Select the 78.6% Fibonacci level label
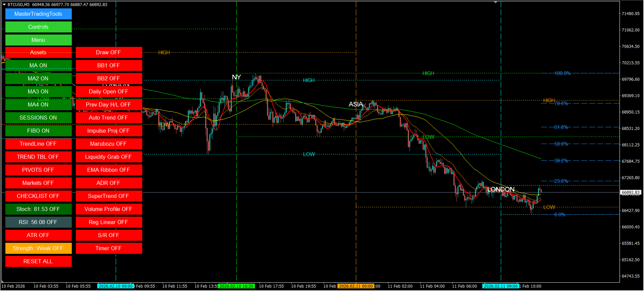 [561, 104]
